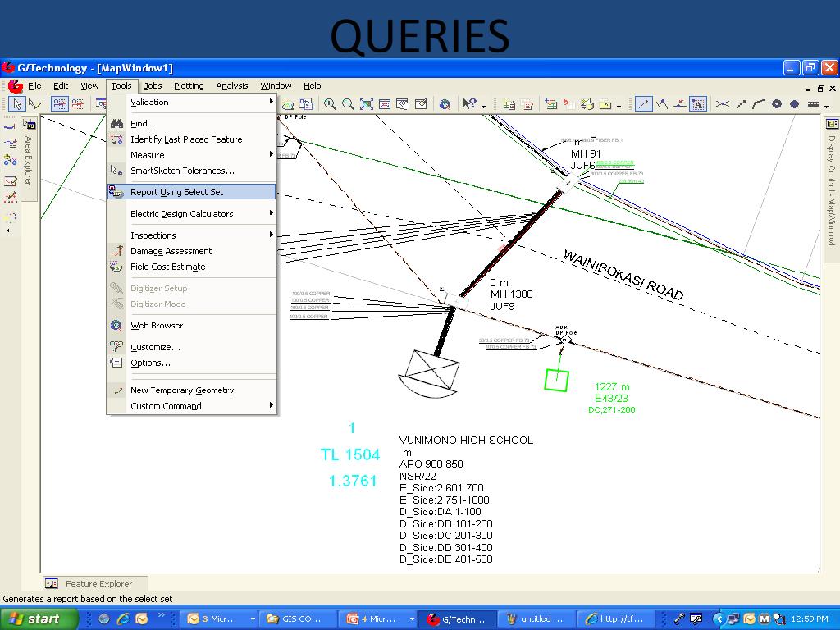840x630 pixels.
Task: Click Internet Explorer quick launch icon
Action: pos(123,619)
